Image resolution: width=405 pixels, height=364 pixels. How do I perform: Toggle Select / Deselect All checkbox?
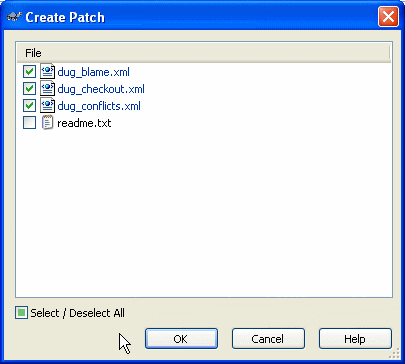pyautogui.click(x=21, y=313)
